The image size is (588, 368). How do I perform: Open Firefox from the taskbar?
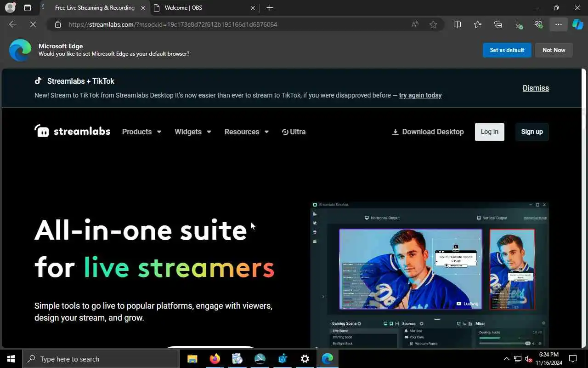click(x=215, y=359)
